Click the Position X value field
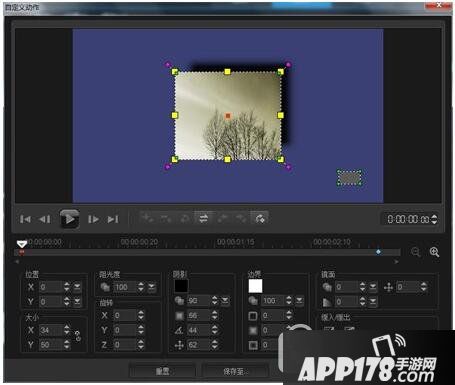455x385 pixels. [51, 287]
